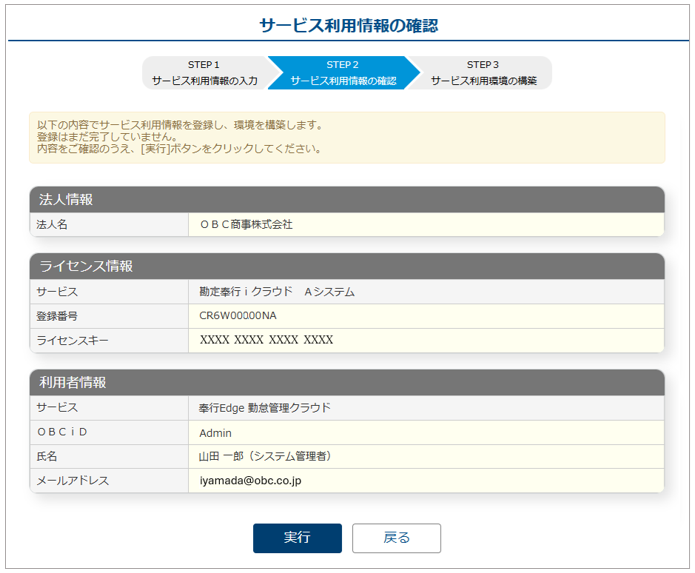Select the STEP 3 サービス利用環境の構築 step
Viewport: 695px width, 573px height.
[484, 73]
